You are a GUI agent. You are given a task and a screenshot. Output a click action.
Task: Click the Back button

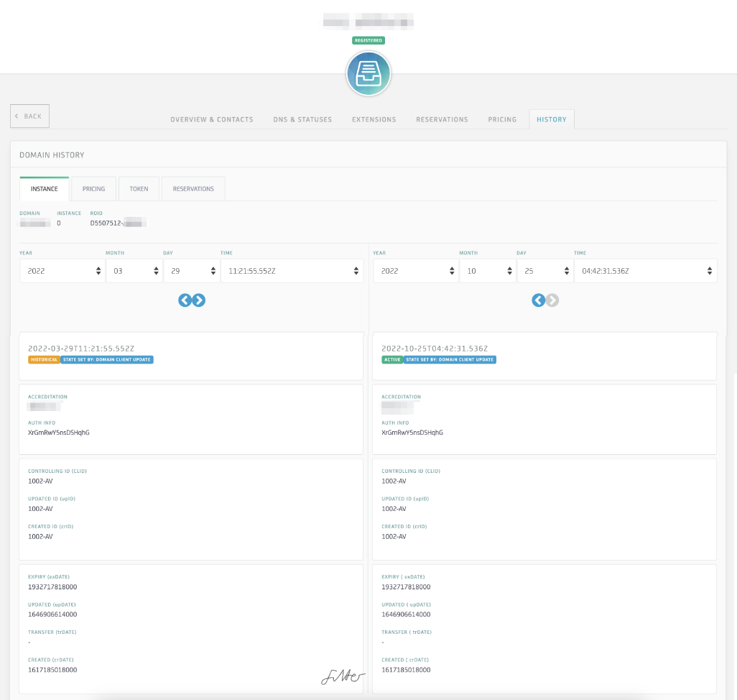(29, 116)
